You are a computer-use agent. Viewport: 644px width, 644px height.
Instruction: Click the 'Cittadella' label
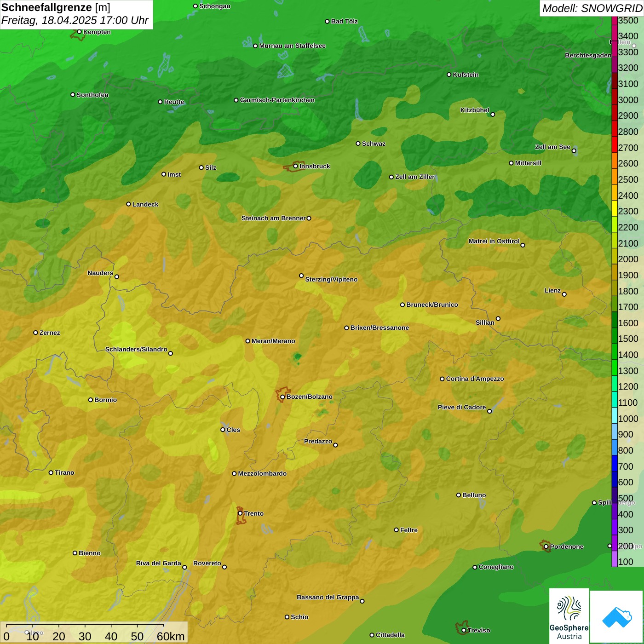click(x=390, y=635)
